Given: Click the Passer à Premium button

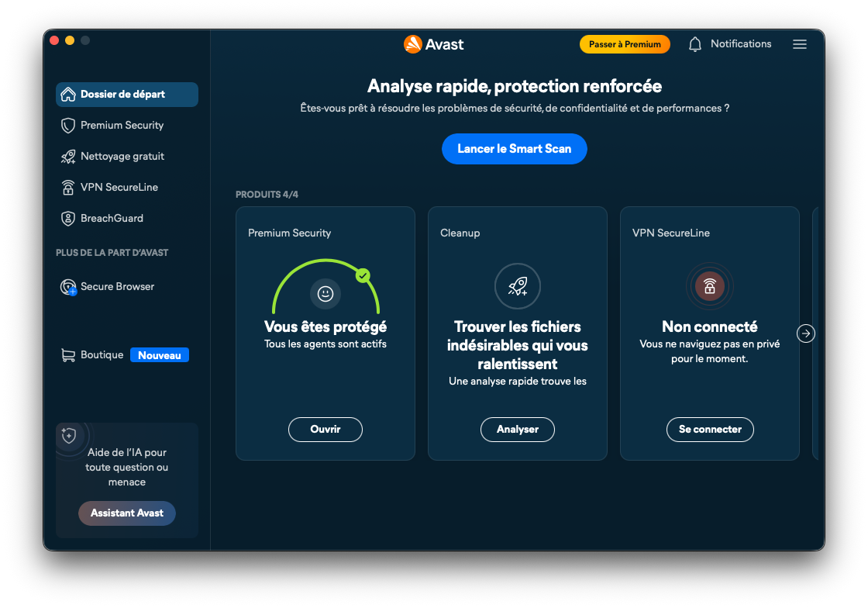Looking at the screenshot, I should 625,44.
